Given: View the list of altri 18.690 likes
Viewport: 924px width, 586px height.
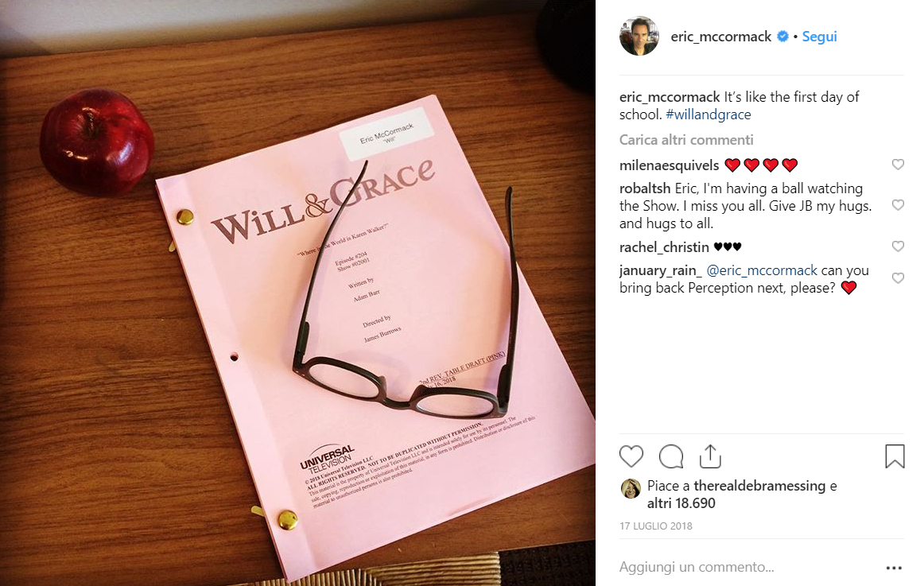Looking at the screenshot, I should pyautogui.click(x=681, y=503).
